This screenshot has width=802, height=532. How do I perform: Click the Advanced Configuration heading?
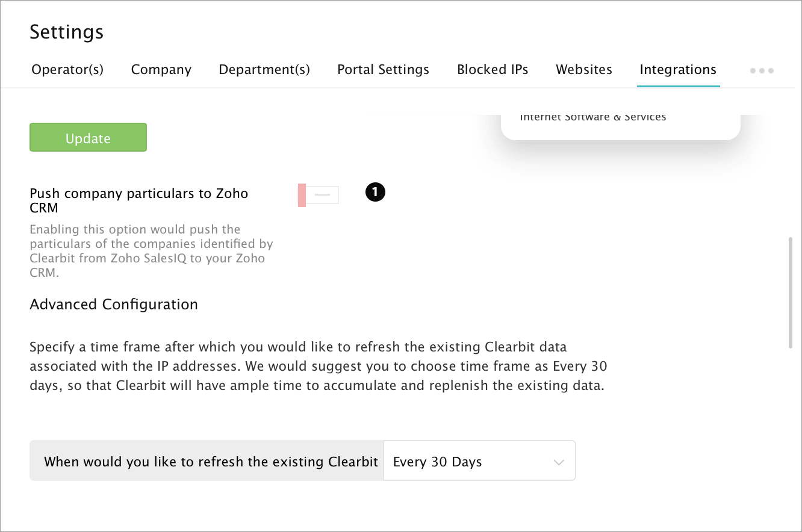(114, 305)
